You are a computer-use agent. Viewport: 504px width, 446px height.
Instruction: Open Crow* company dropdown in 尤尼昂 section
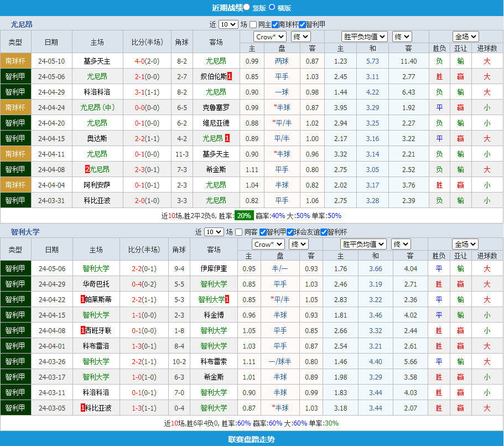coord(269,37)
